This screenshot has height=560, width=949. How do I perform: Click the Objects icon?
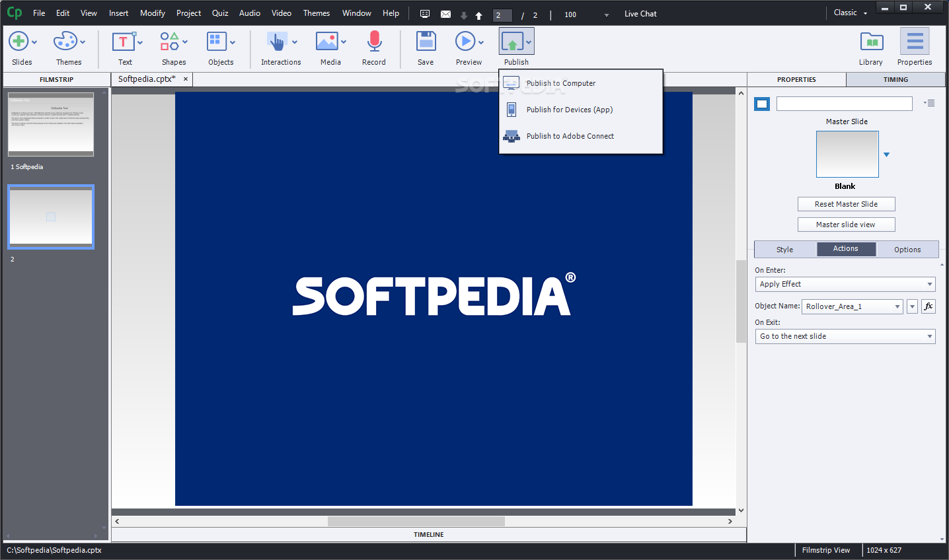pyautogui.click(x=217, y=41)
